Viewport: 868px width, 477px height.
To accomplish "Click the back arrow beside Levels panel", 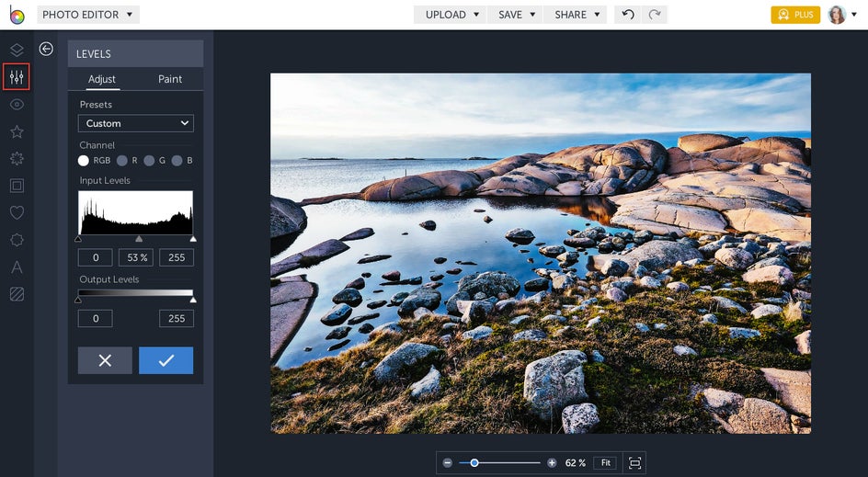I will 46,50.
